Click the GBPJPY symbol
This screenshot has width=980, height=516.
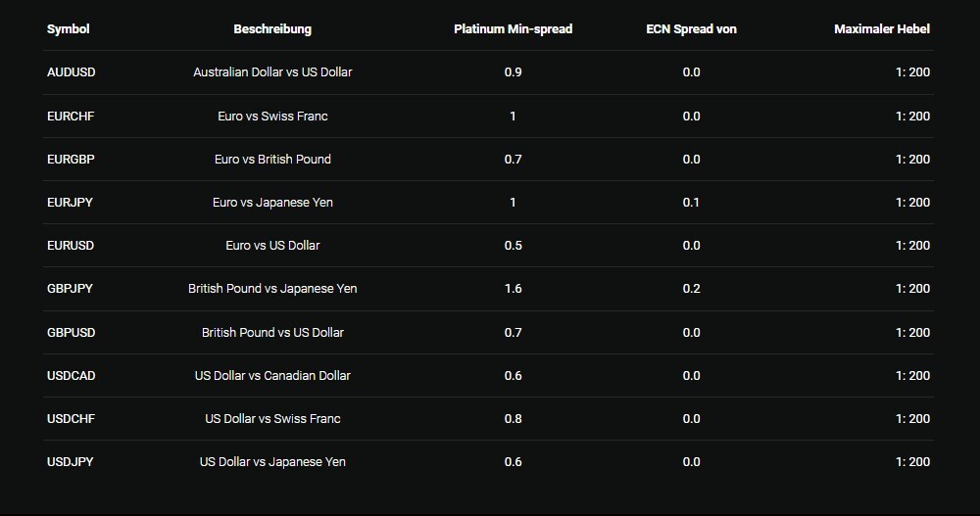(x=70, y=289)
